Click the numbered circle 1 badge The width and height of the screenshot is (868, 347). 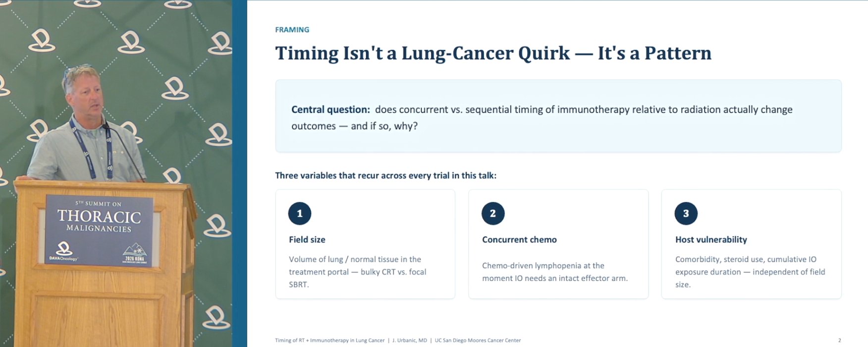pyautogui.click(x=300, y=214)
